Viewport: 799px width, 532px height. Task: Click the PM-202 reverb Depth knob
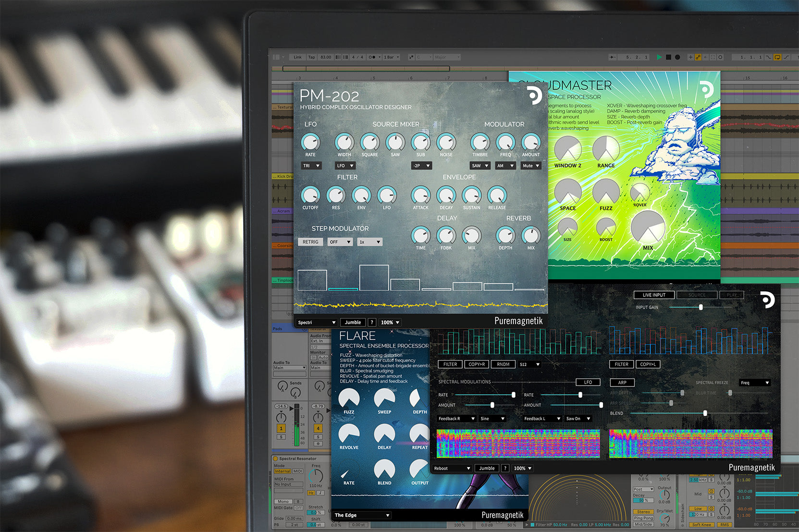coord(505,236)
